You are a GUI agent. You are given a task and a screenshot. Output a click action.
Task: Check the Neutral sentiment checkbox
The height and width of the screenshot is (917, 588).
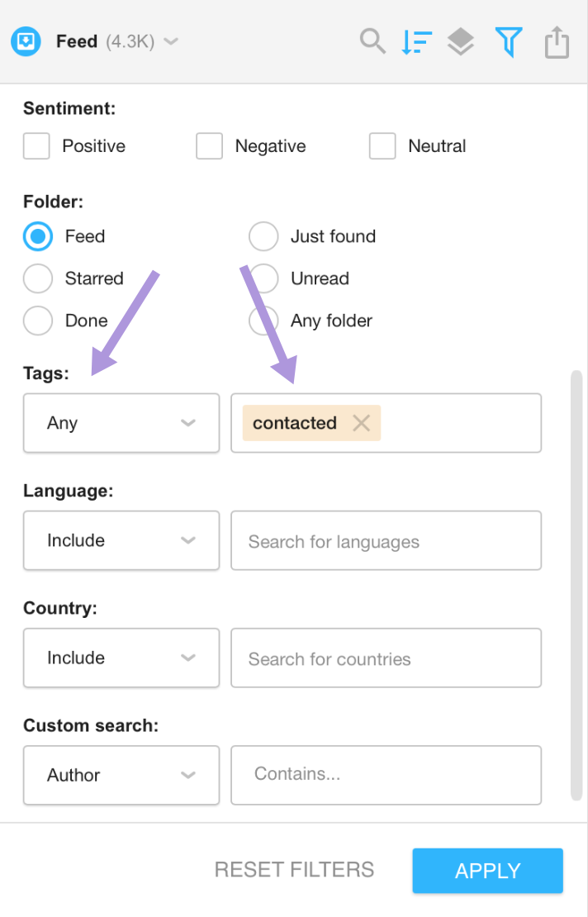click(382, 145)
